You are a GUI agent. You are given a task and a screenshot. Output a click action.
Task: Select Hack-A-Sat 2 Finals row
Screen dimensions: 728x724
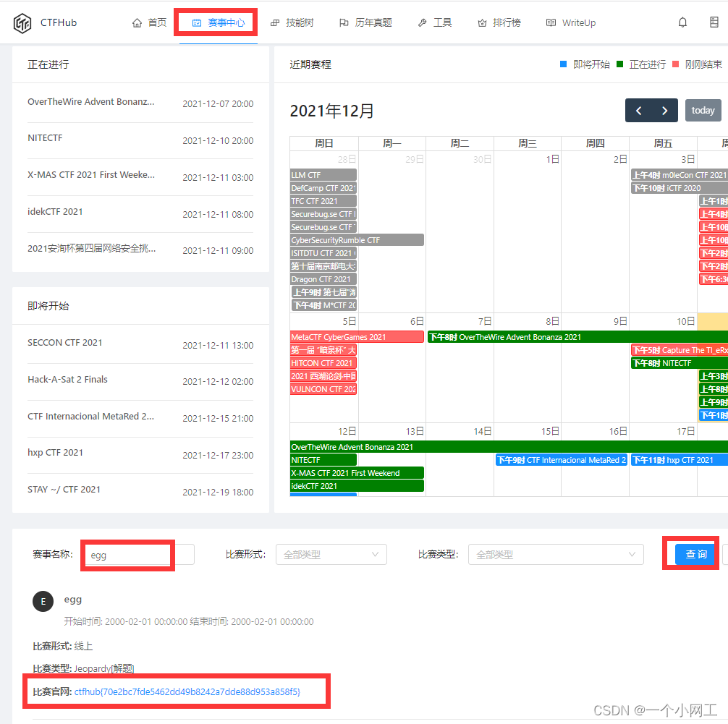(x=140, y=381)
